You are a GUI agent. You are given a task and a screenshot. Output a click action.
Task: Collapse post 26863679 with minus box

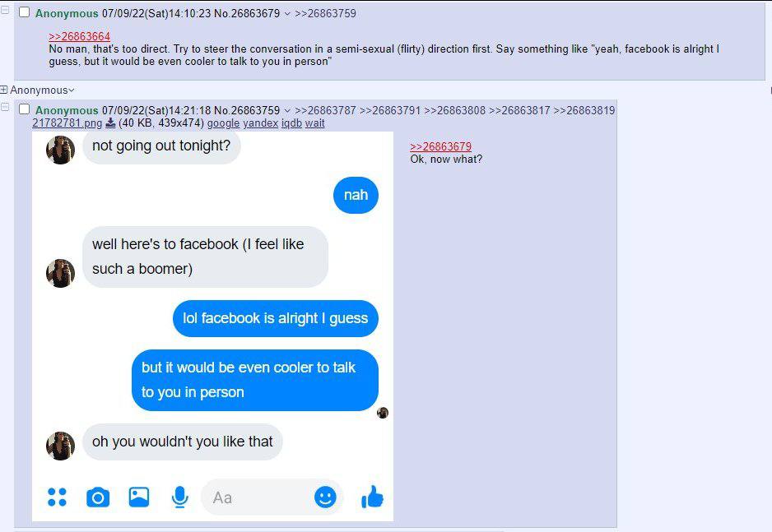click(x=5, y=10)
